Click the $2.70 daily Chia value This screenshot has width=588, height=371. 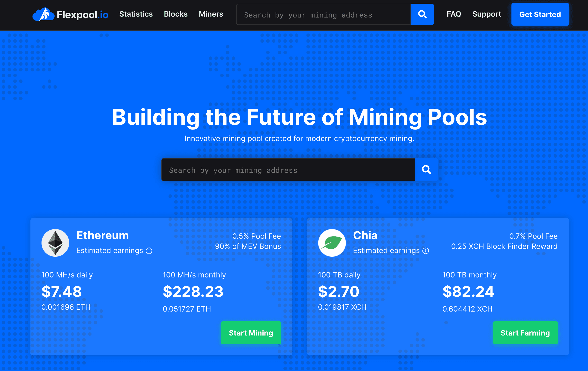coord(339,291)
